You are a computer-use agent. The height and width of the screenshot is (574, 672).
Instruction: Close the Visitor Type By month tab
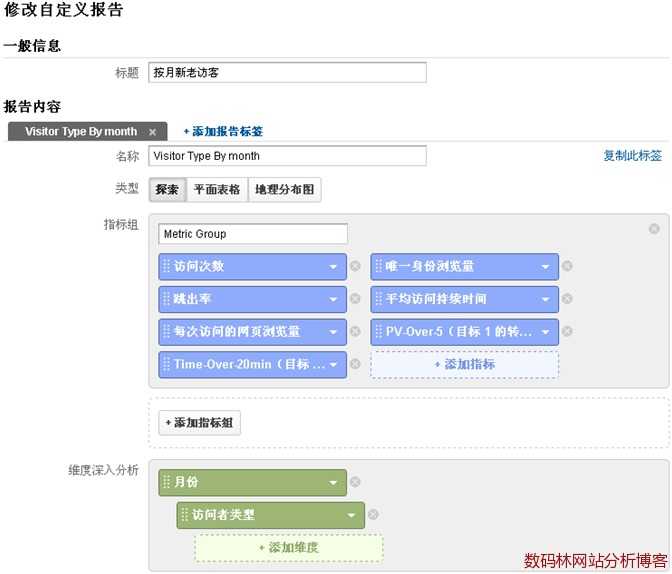pos(152,132)
